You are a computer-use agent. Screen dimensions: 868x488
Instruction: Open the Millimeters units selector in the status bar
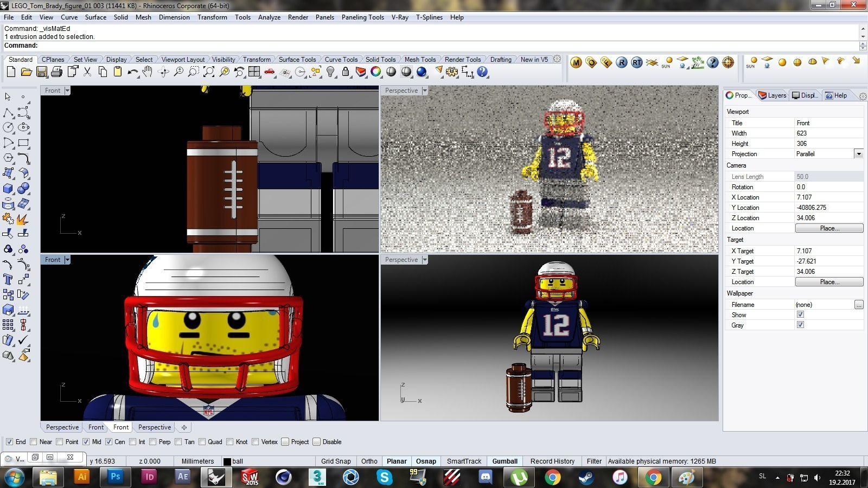click(x=197, y=461)
